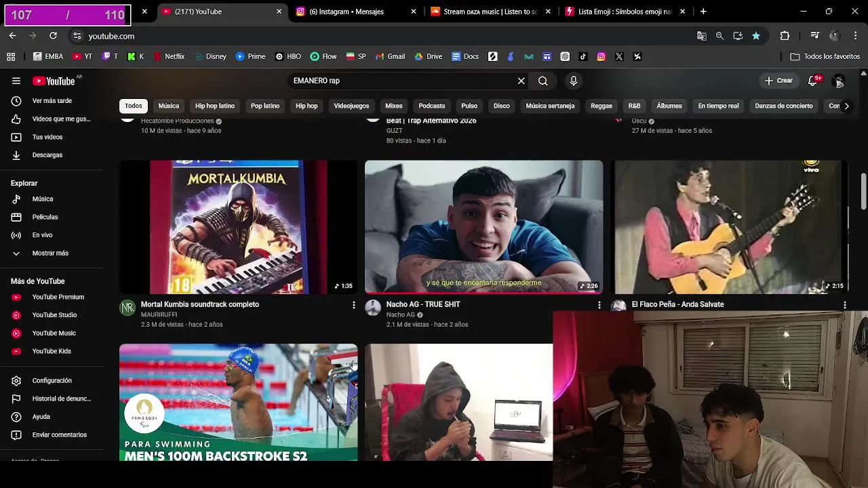This screenshot has width=868, height=488.
Task: Open Configuración in sidebar
Action: tap(52, 381)
